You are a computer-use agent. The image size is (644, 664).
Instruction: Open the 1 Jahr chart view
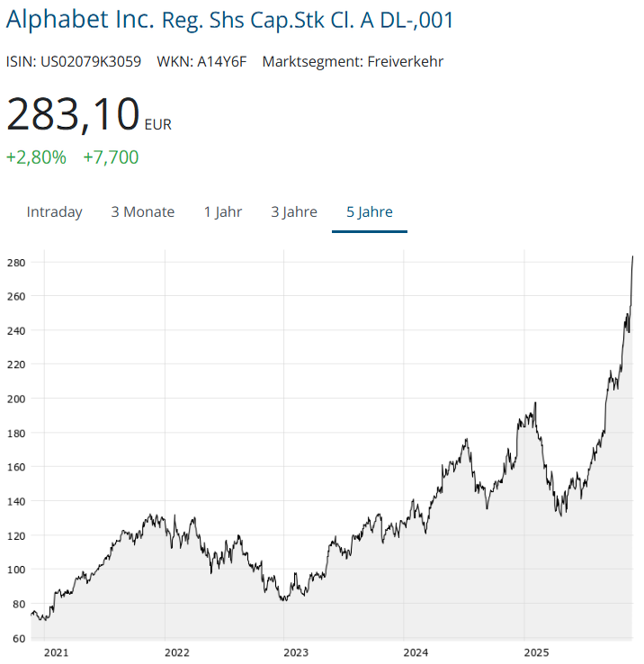(x=223, y=212)
